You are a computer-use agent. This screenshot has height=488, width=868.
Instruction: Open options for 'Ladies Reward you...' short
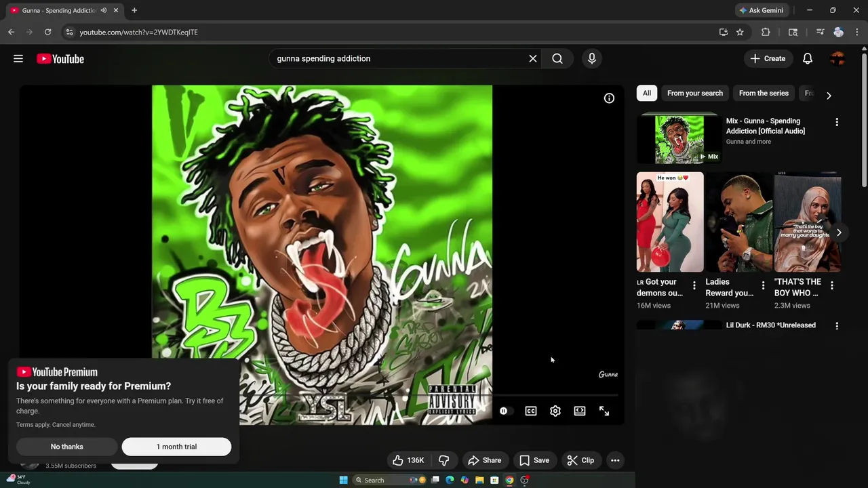pyautogui.click(x=763, y=285)
